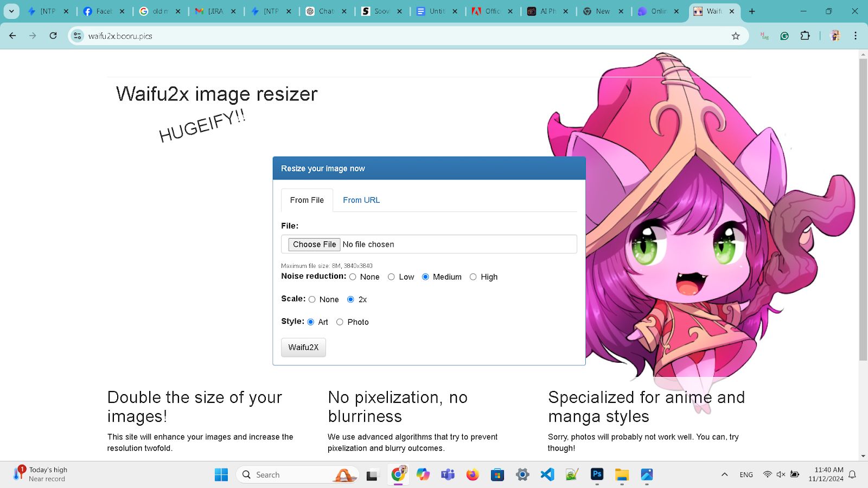
Task: Click the page vertical scrollbar
Action: pos(863,209)
